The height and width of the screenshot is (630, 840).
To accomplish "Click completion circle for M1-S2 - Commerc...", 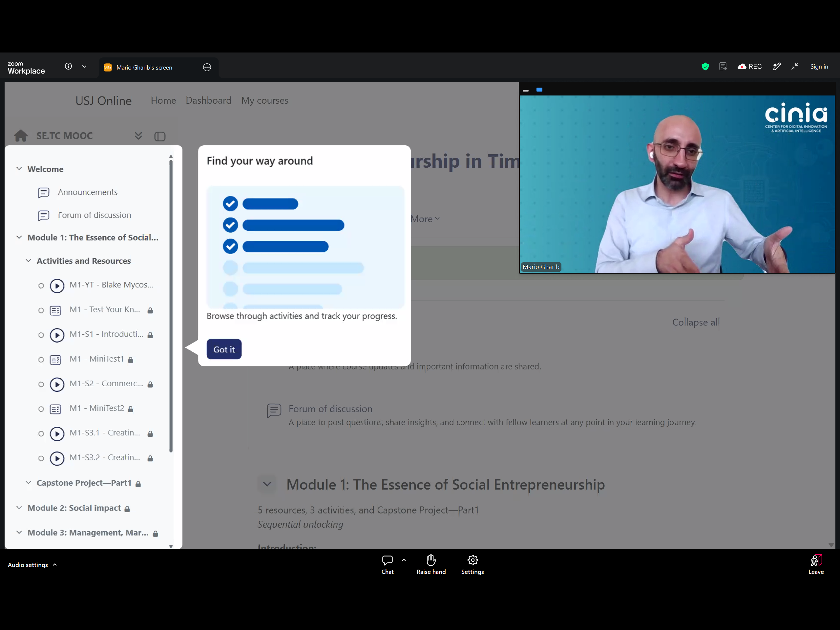I will pyautogui.click(x=41, y=384).
